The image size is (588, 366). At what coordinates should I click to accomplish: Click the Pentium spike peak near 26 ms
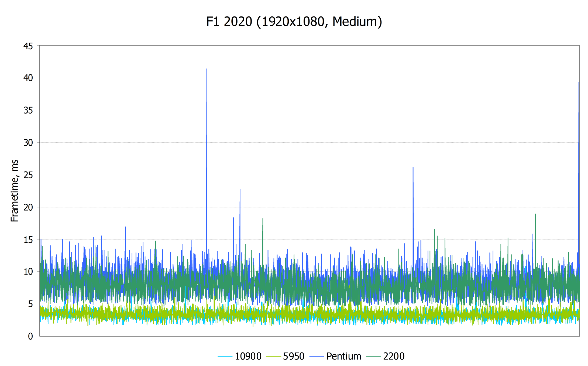[x=413, y=168]
